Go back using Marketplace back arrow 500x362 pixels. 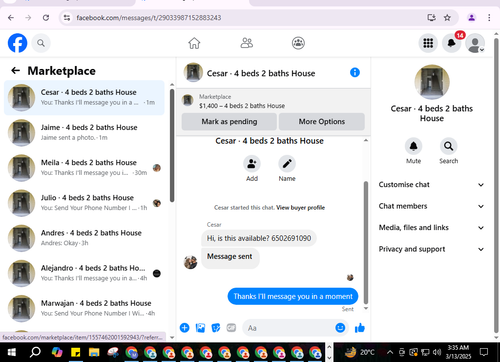tap(15, 70)
